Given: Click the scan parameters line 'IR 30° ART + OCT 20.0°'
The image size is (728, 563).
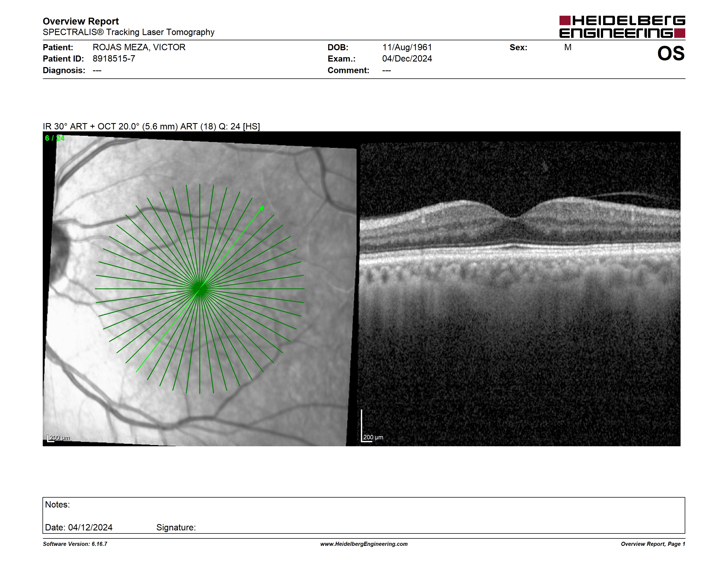Looking at the screenshot, I should click(151, 126).
